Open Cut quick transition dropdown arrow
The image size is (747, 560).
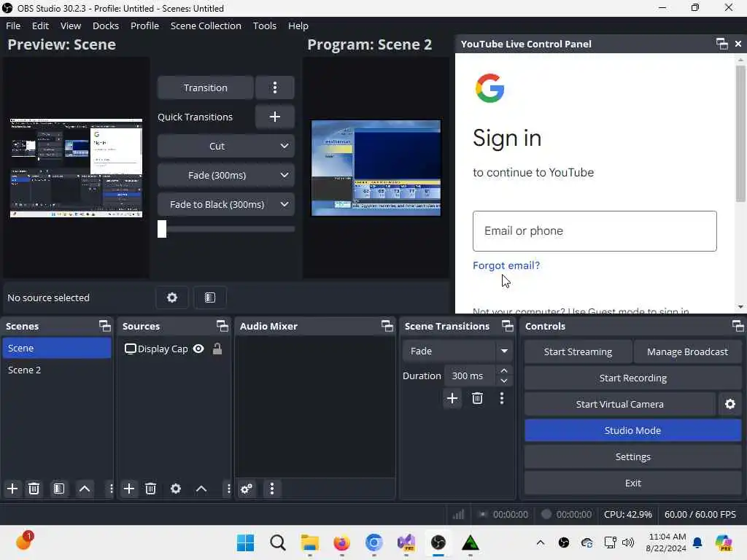coord(285,146)
